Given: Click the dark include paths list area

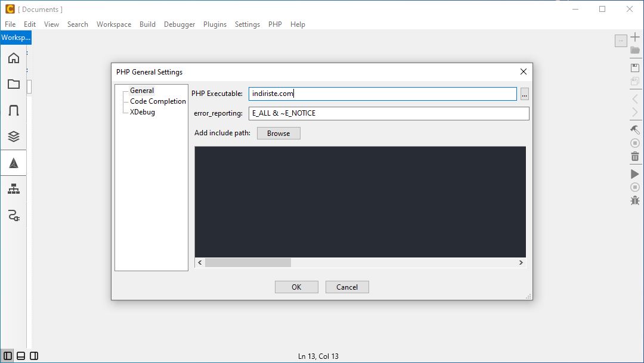Looking at the screenshot, I should coord(360,201).
